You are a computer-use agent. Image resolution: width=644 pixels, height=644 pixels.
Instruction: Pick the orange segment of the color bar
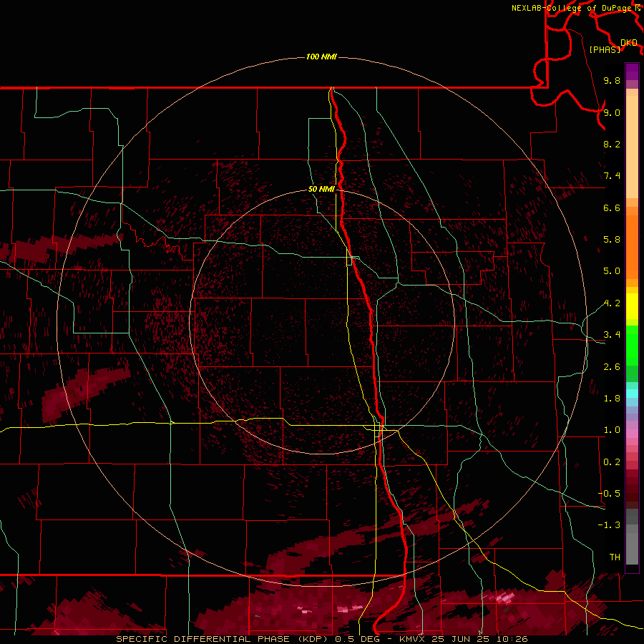tap(632, 248)
